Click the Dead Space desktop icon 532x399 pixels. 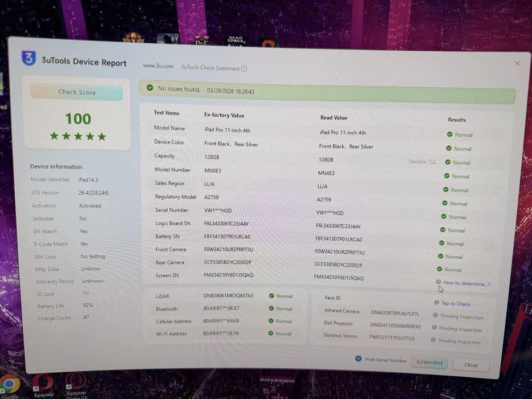coord(236,40)
